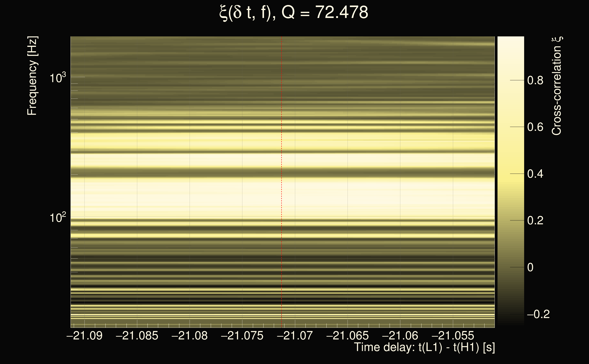Click the 0.2 colorbar tick label
Screen dimensions: 589x364
(535, 220)
